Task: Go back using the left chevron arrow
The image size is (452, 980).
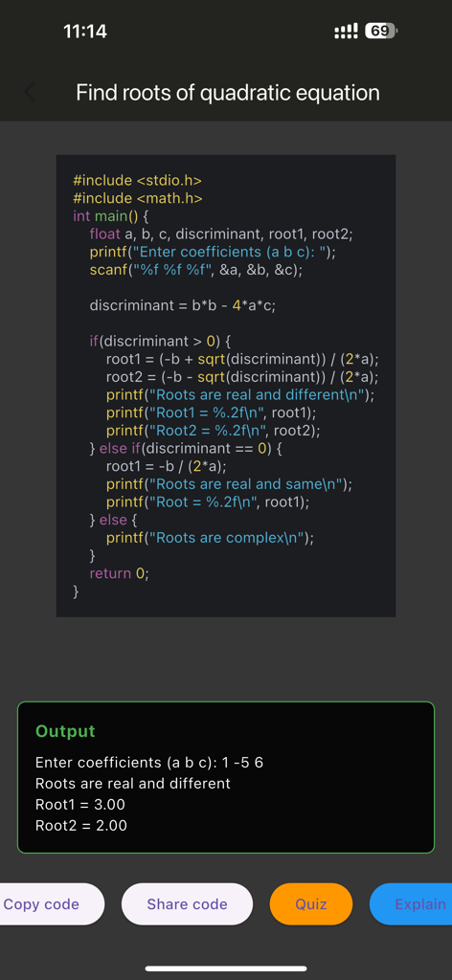Action: (30, 93)
